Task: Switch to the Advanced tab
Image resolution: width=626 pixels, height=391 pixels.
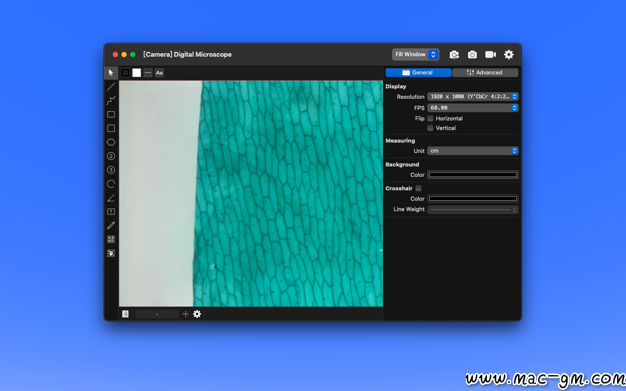Action: point(485,73)
